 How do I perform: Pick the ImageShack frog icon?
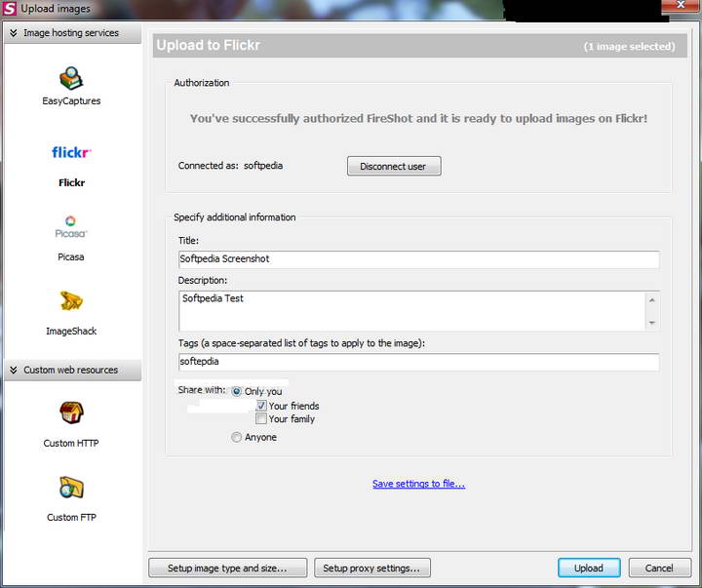coord(71,300)
